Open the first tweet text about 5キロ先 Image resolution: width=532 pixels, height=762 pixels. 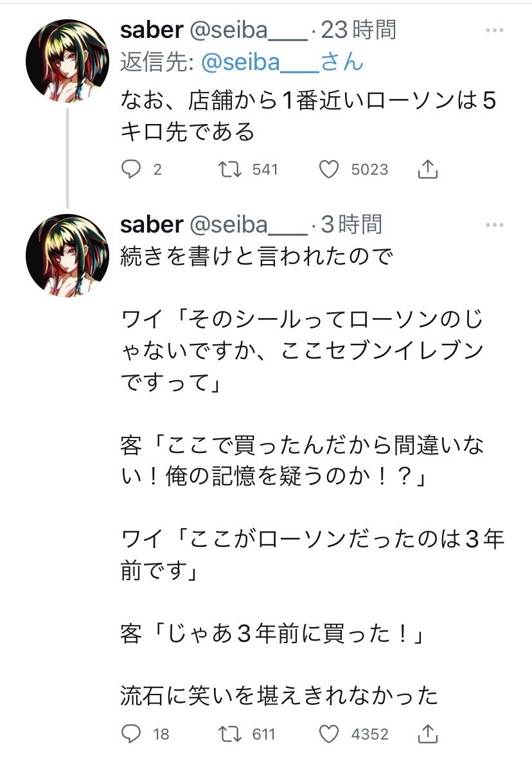tap(308, 116)
